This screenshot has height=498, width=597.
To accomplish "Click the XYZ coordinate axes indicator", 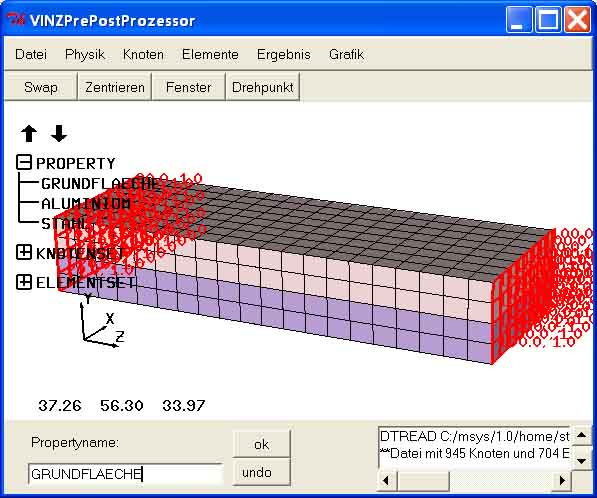I will [101, 323].
